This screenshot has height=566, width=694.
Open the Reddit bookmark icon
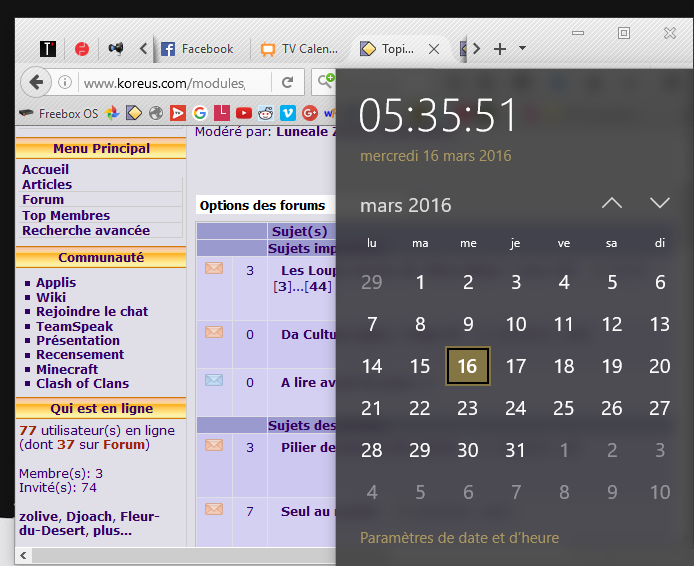click(265, 113)
